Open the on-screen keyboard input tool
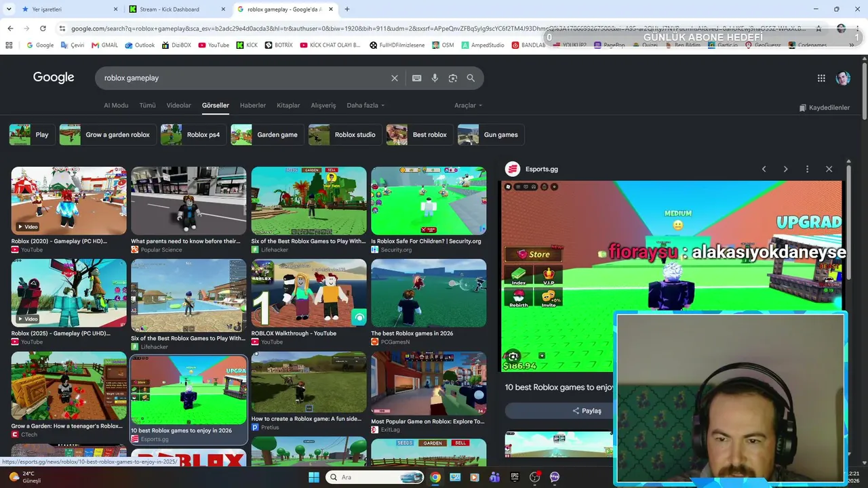Viewport: 868px width, 488px height. 417,78
